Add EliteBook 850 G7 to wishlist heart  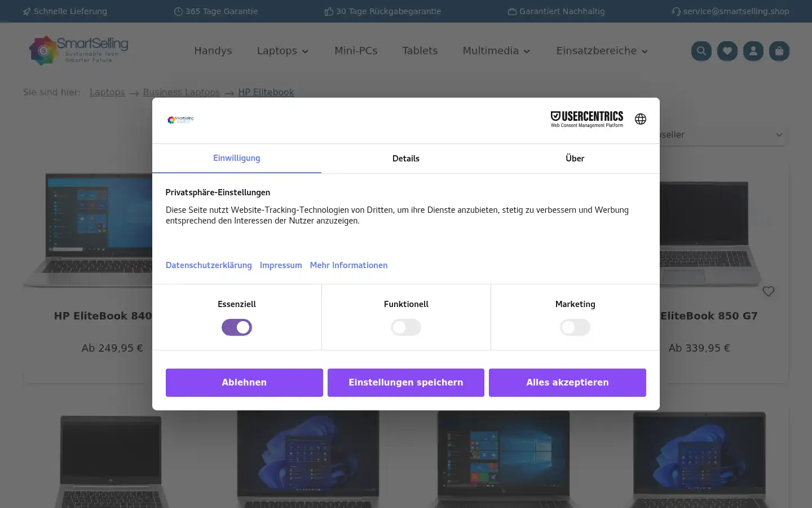point(768,291)
